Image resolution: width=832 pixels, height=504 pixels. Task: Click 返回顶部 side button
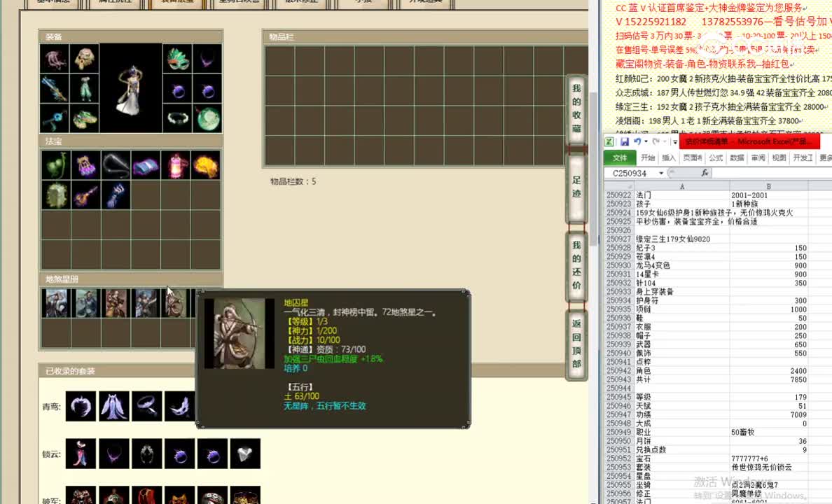point(576,344)
